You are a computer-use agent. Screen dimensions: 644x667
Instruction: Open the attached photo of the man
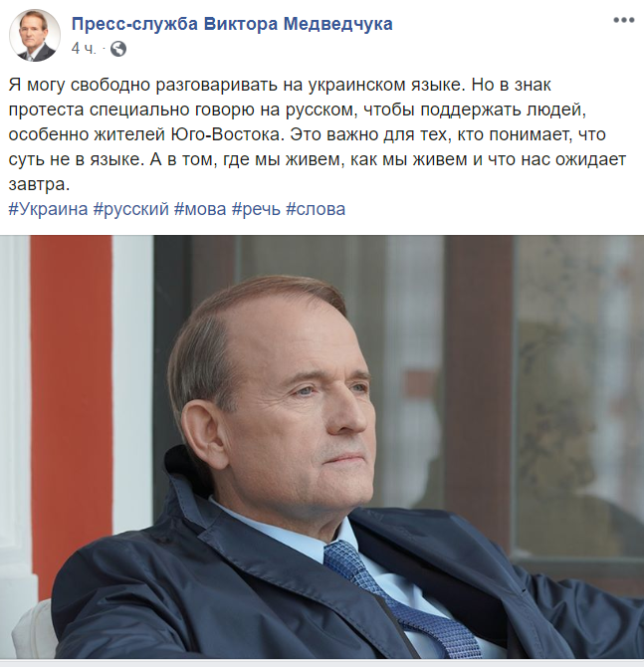point(322,447)
